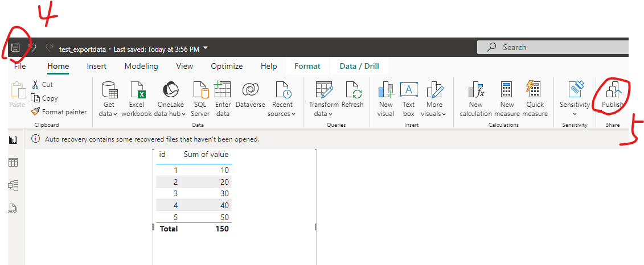Redo the last action
The image size is (644, 265).
(x=50, y=48)
